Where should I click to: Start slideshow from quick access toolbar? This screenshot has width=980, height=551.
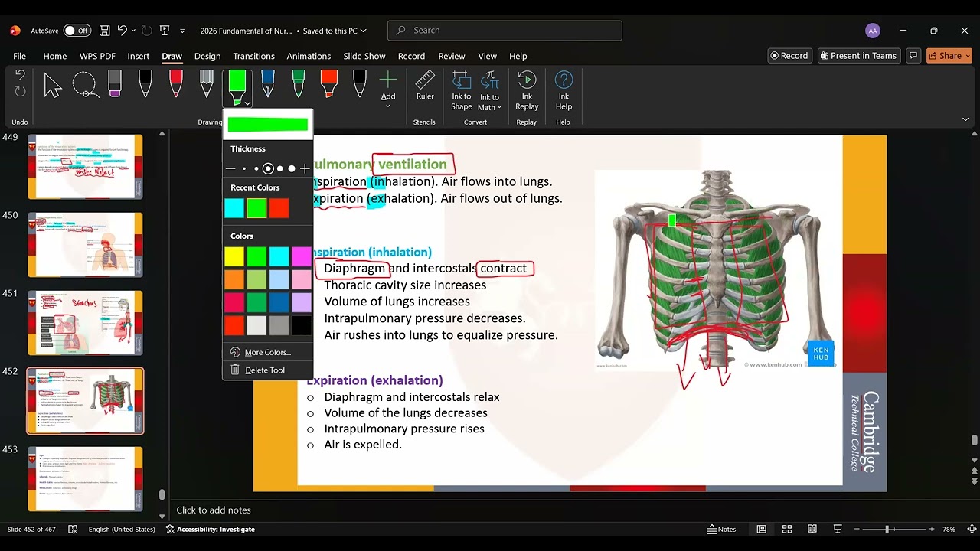(164, 31)
